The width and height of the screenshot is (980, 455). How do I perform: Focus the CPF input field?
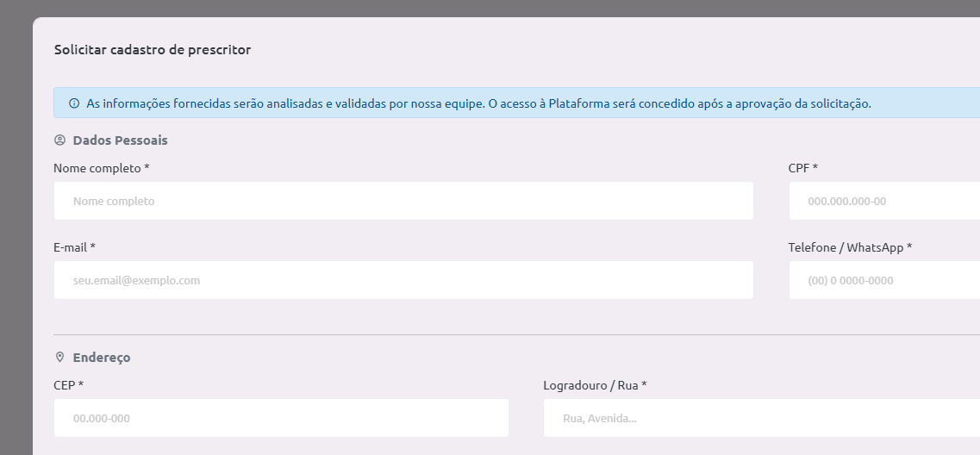[x=884, y=201]
